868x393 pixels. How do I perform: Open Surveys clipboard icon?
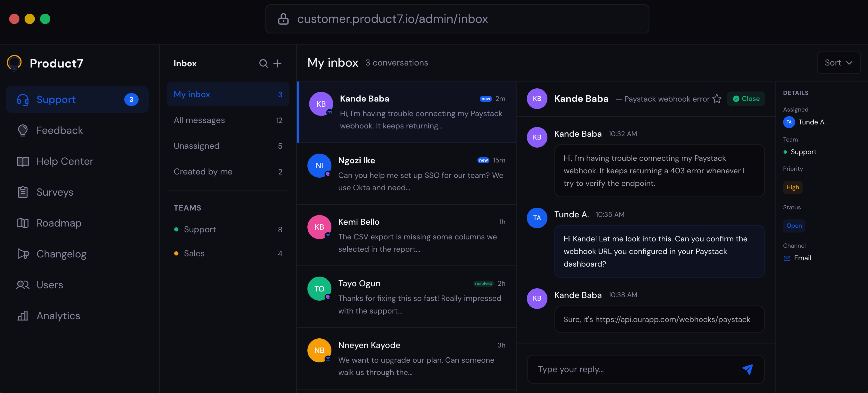pyautogui.click(x=23, y=192)
